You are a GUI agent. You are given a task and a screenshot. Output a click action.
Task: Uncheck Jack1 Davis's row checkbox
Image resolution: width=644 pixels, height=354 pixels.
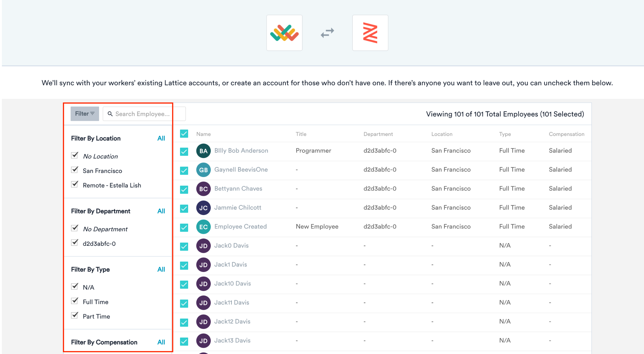184,265
